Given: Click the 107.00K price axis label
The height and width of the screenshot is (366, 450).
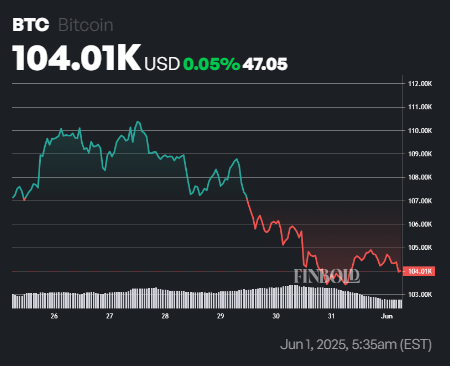Looking at the screenshot, I should (x=420, y=201).
